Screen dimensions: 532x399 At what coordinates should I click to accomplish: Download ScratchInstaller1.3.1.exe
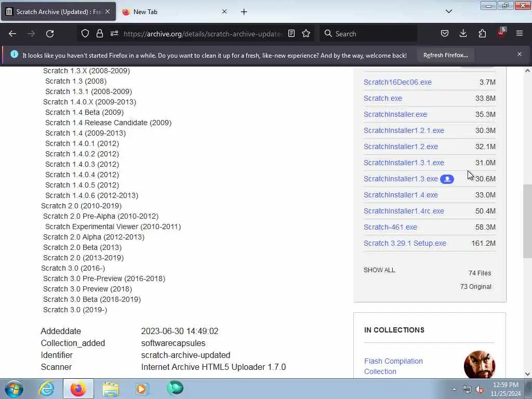point(404,163)
